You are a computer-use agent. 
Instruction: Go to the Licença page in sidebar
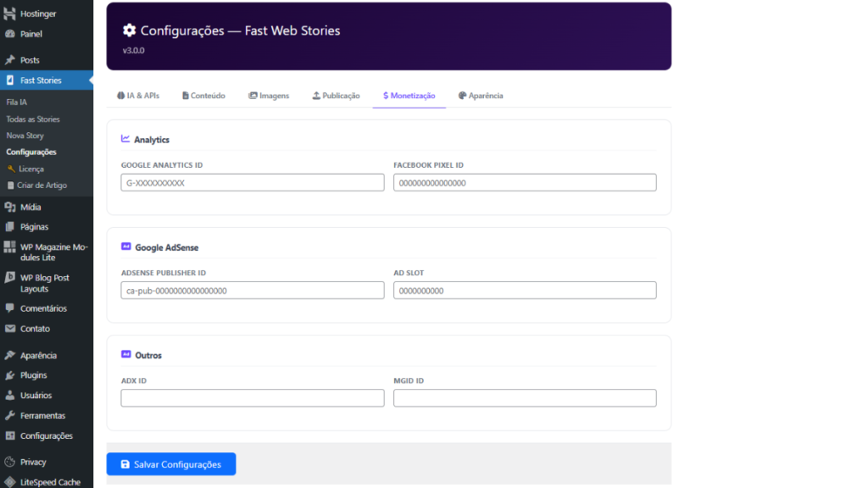[x=31, y=168]
